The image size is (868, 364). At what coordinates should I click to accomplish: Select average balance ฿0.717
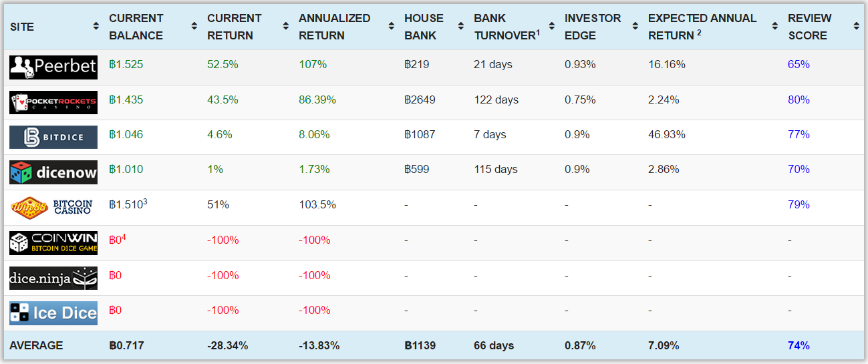(x=126, y=346)
